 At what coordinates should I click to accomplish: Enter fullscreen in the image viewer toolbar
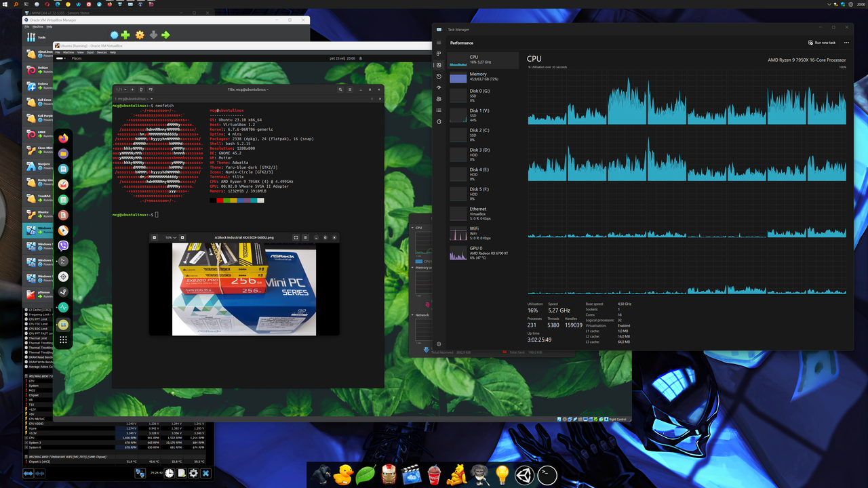tap(296, 237)
